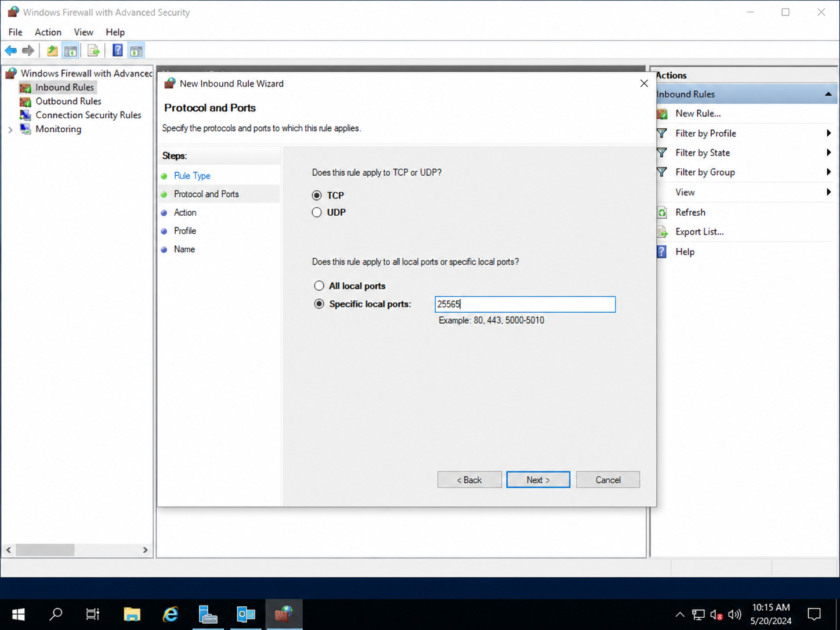The height and width of the screenshot is (630, 840).
Task: Click the Export List toolbar icon
Action: (x=93, y=51)
